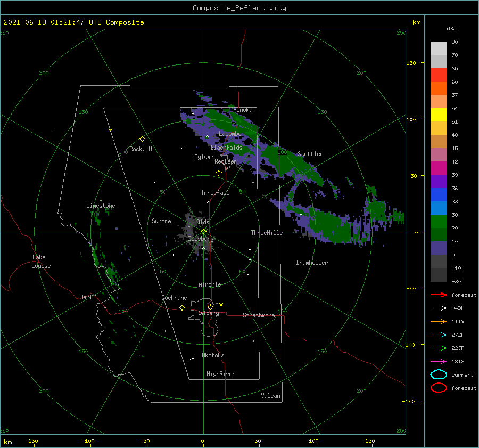
Task: Click the yellow diamond marker near RockyMH
Action: click(x=142, y=139)
